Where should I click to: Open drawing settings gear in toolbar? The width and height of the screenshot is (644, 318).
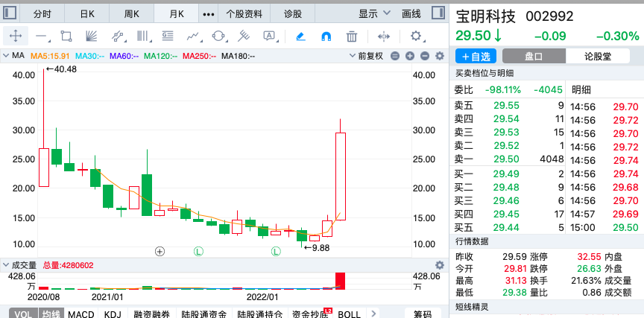tap(416, 36)
